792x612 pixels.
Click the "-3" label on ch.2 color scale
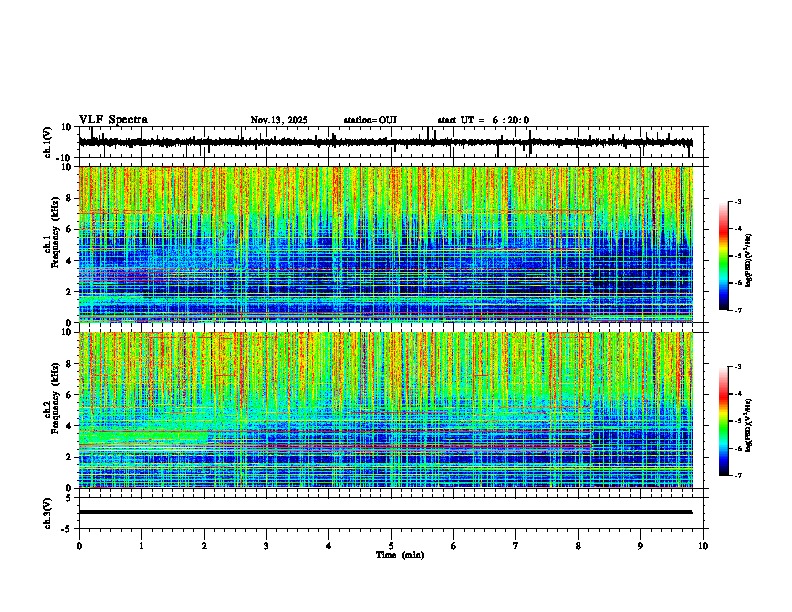(738, 367)
